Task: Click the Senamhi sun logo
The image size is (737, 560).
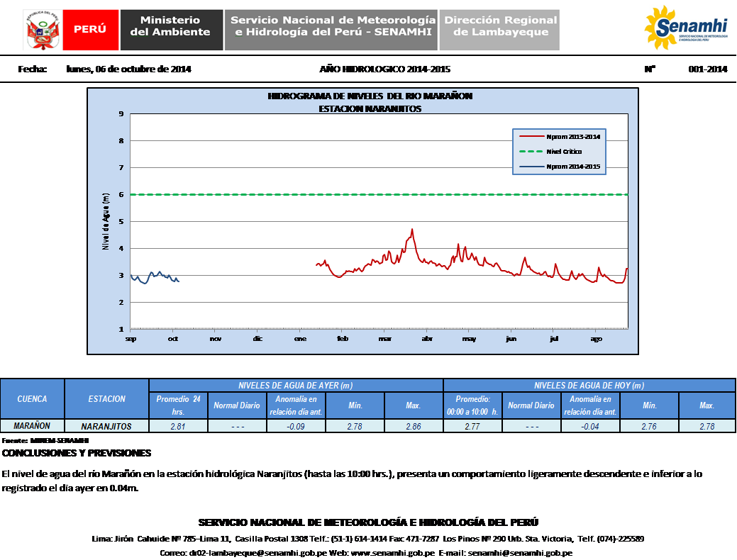Action: pyautogui.click(x=685, y=28)
